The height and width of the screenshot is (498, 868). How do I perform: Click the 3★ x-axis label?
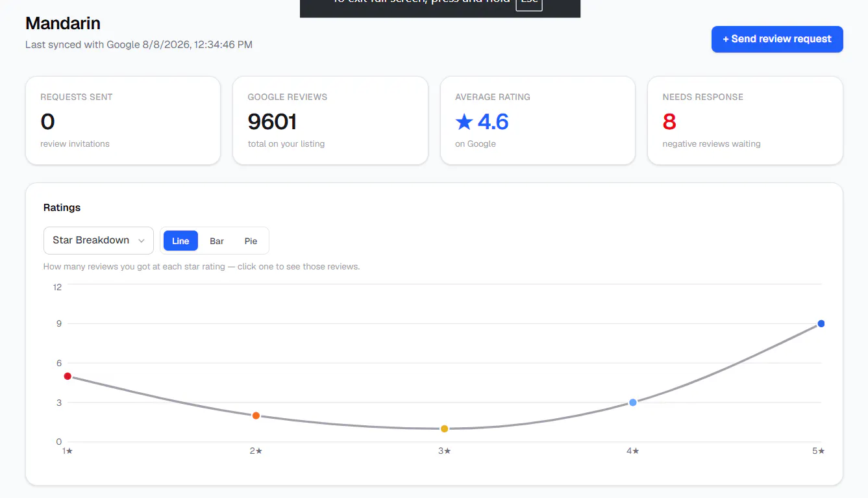pos(445,451)
